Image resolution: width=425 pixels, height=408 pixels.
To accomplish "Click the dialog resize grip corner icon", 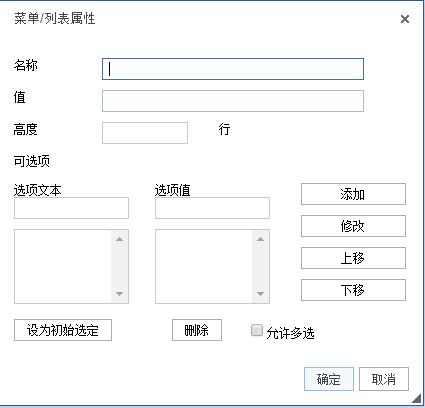I will coord(416,398).
